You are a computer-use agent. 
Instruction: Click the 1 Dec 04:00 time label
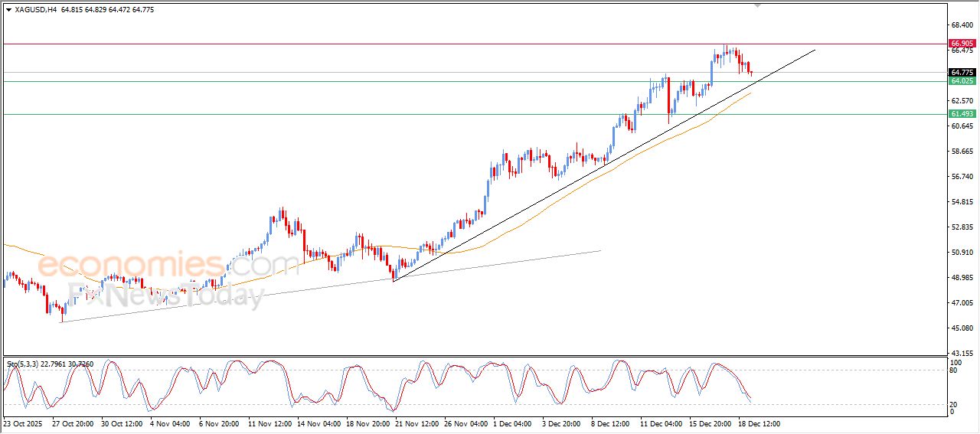click(x=512, y=423)
